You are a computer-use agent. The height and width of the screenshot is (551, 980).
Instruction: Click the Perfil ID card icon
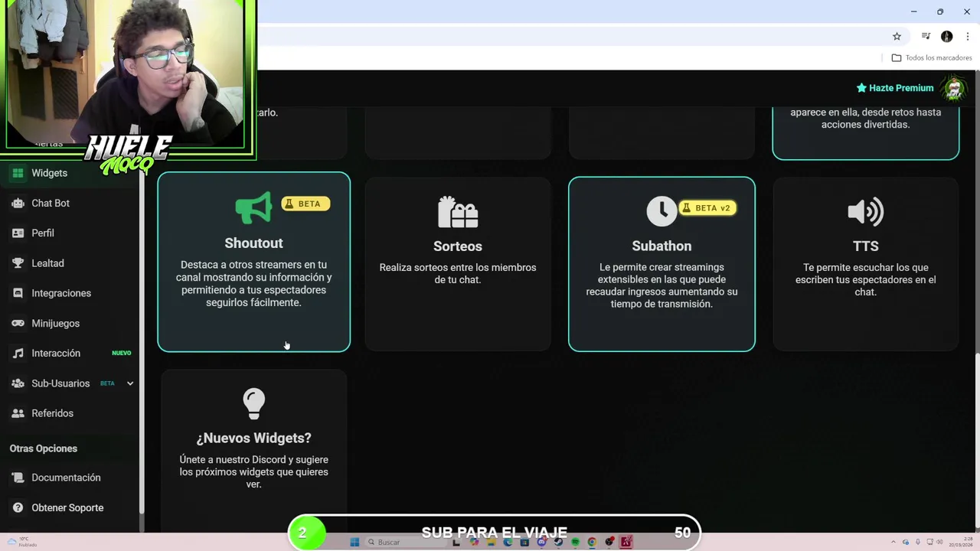click(x=18, y=233)
